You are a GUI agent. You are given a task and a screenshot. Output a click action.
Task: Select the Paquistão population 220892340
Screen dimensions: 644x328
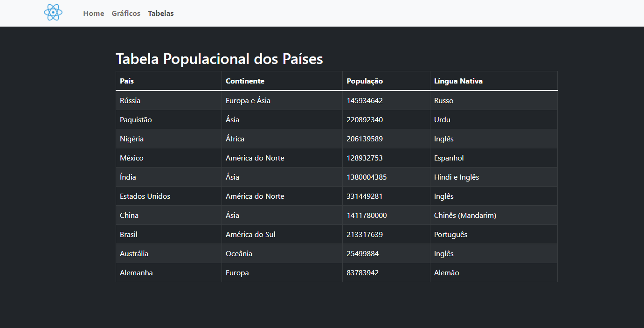[365, 119]
